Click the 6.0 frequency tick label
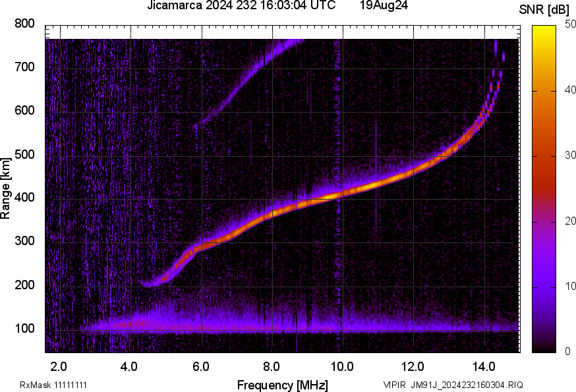The image size is (576, 392). point(200,367)
